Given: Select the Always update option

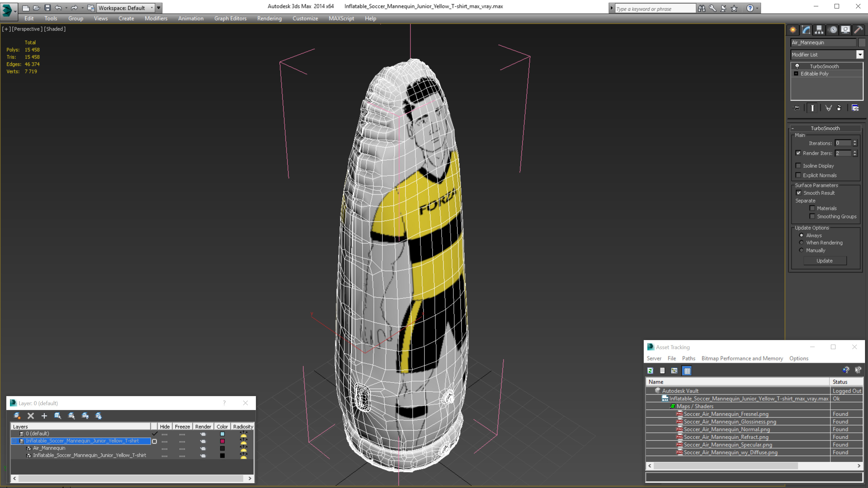Looking at the screenshot, I should click(x=801, y=235).
